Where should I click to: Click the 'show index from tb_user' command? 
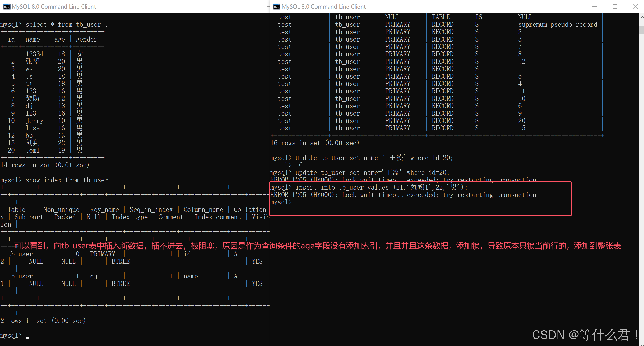coord(68,180)
